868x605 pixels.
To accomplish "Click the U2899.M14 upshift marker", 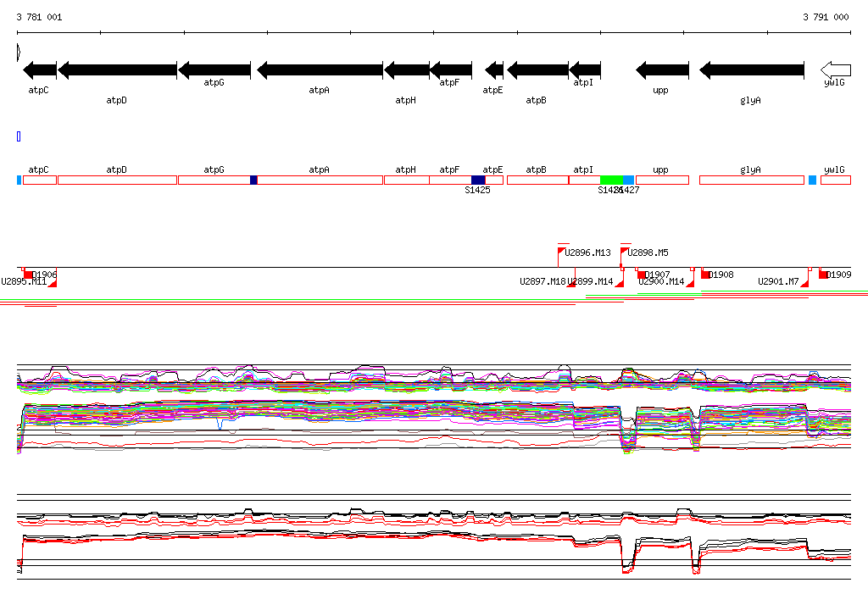I will (620, 283).
